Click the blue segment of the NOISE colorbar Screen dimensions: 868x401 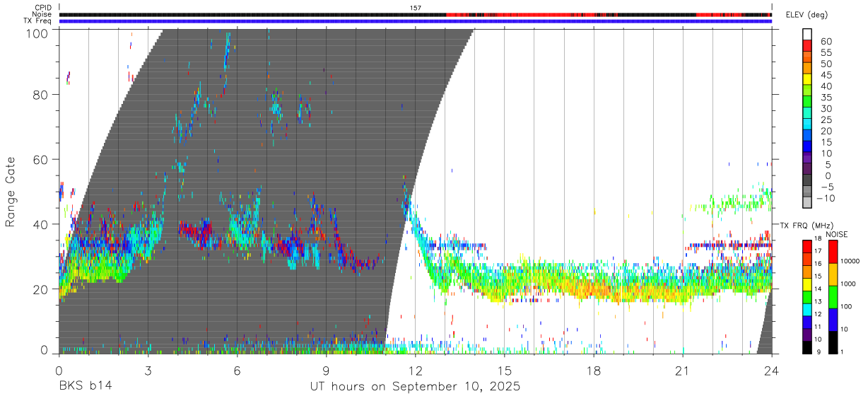[831, 319]
